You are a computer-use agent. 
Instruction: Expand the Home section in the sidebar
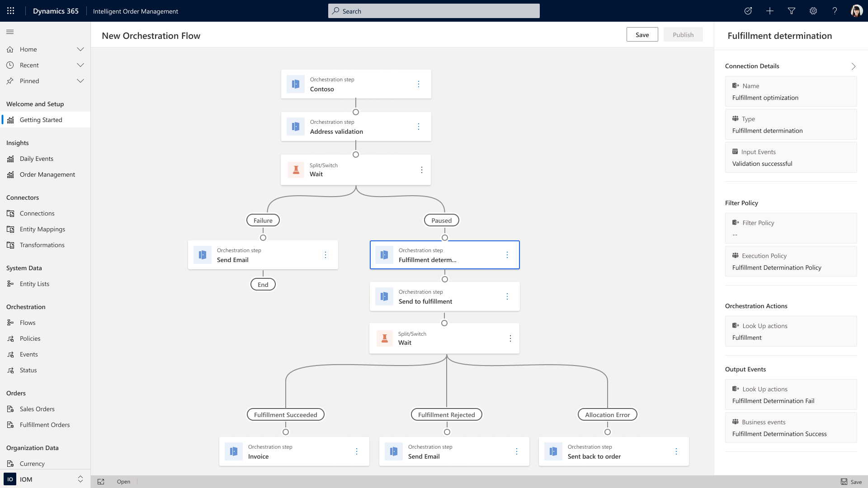click(80, 49)
